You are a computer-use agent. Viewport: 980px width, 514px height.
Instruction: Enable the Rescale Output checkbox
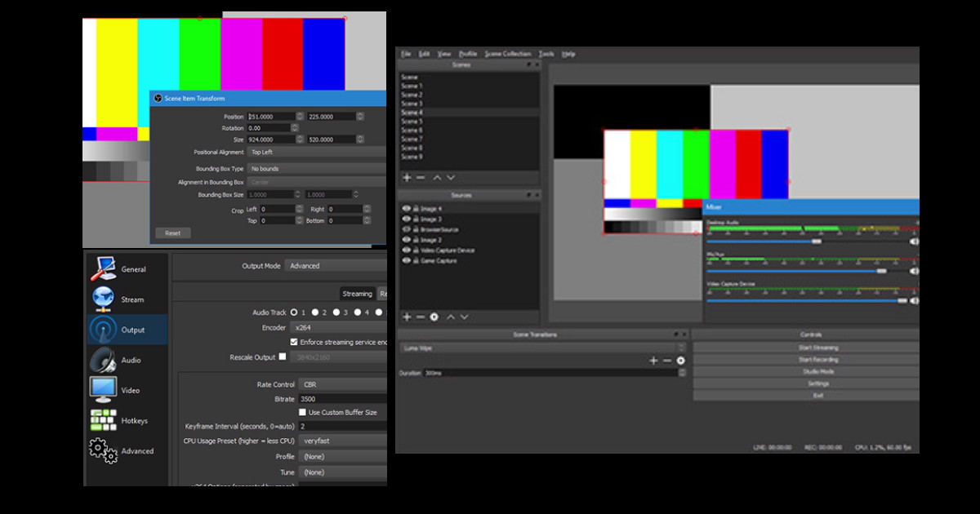coord(283,357)
